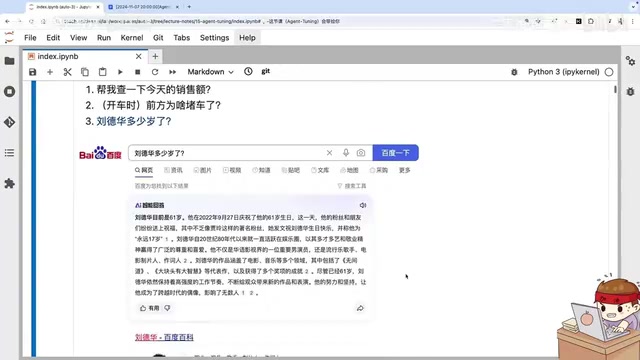Open the Git sidebar panel
Viewport: 640px width, 360px height.
tap(9, 122)
